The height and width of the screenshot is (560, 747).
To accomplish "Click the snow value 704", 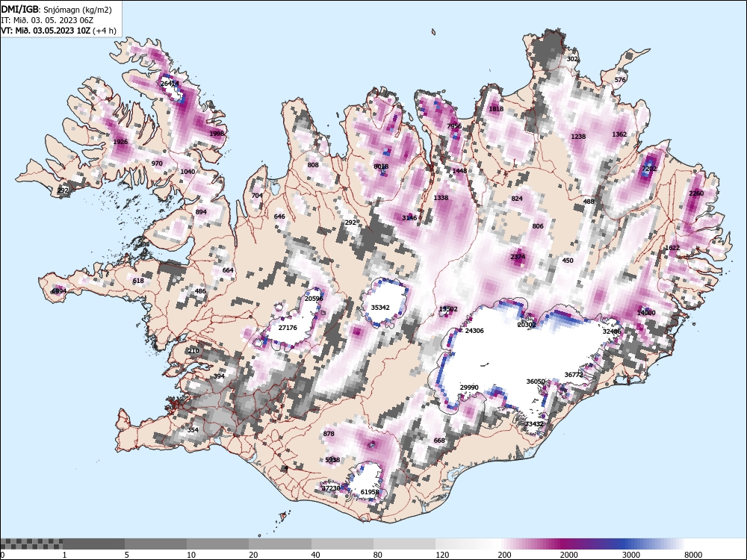I will click(257, 196).
